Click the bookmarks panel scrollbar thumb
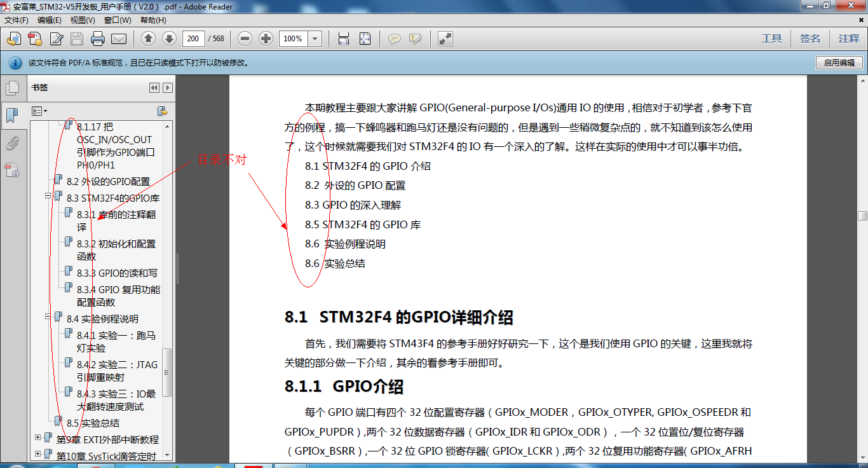 167,373
